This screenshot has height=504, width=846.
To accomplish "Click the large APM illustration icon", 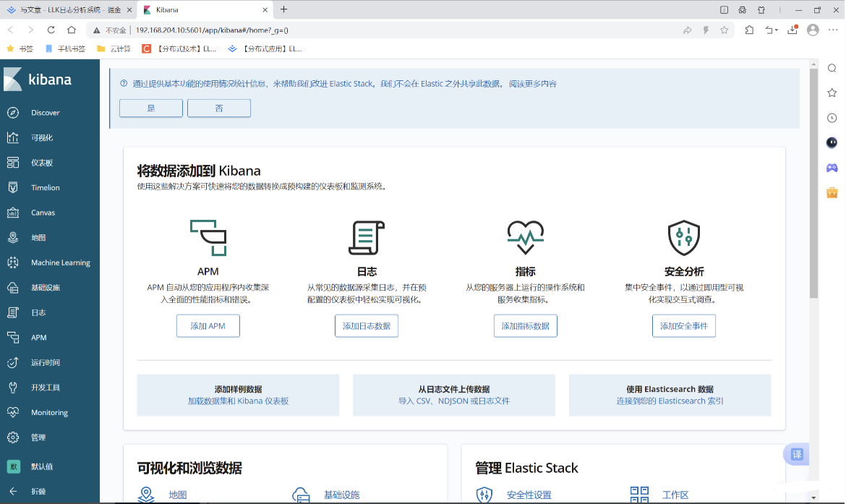I will 208,237.
